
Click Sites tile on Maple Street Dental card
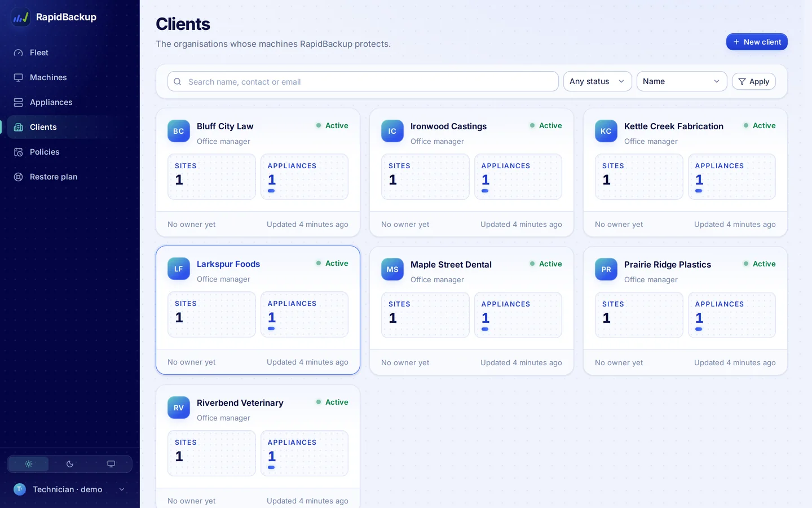tap(425, 315)
